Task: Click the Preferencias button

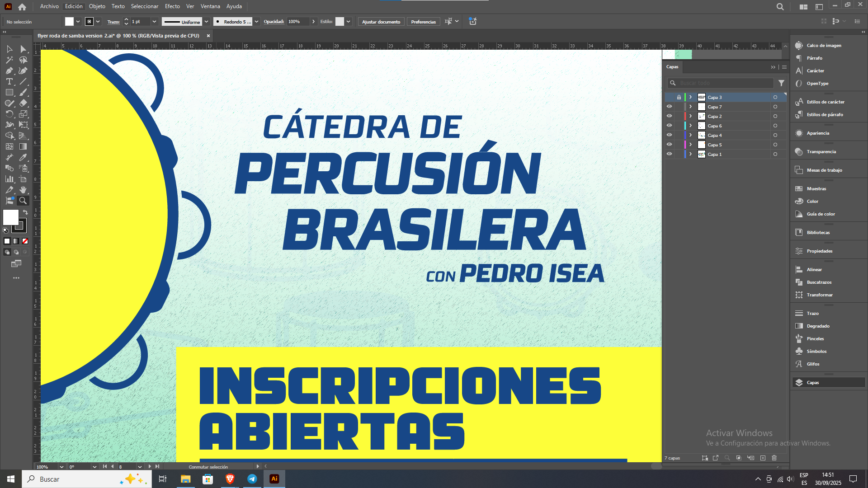Action: click(423, 22)
